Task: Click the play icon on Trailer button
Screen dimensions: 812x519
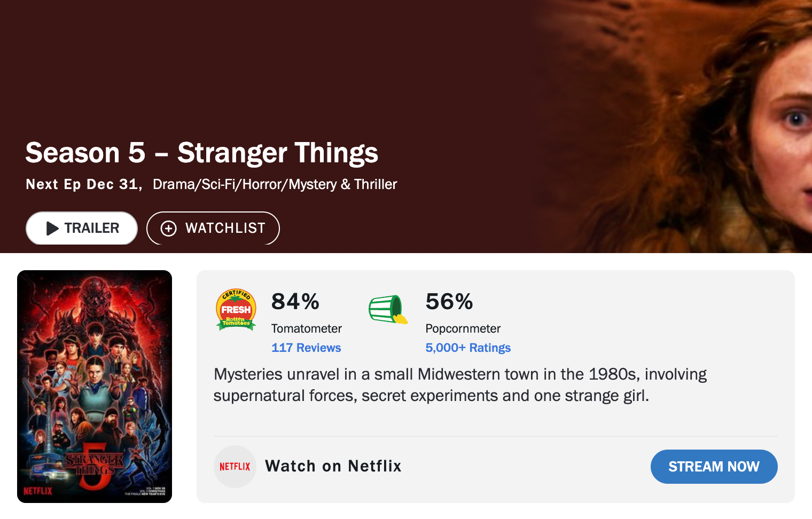Action: pyautogui.click(x=52, y=229)
